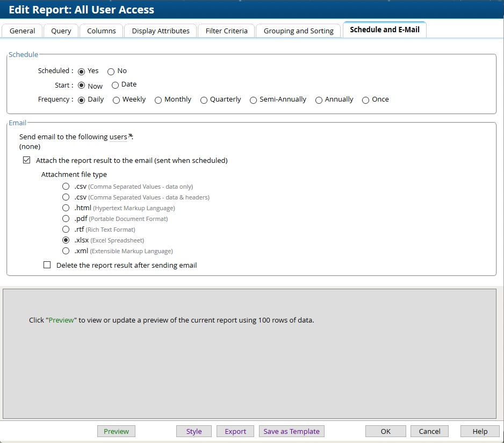Save the report as a template

point(291,431)
